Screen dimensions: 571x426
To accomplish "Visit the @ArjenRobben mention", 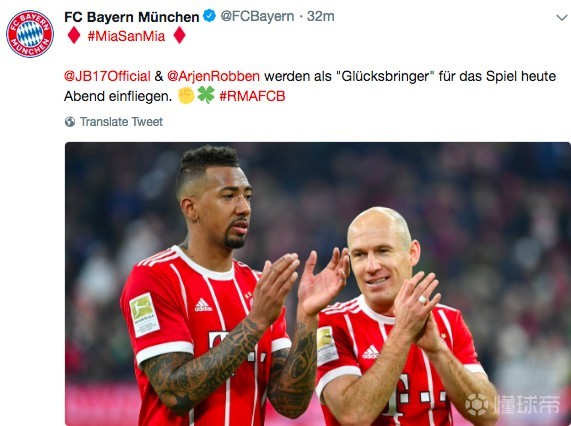I will pos(213,76).
